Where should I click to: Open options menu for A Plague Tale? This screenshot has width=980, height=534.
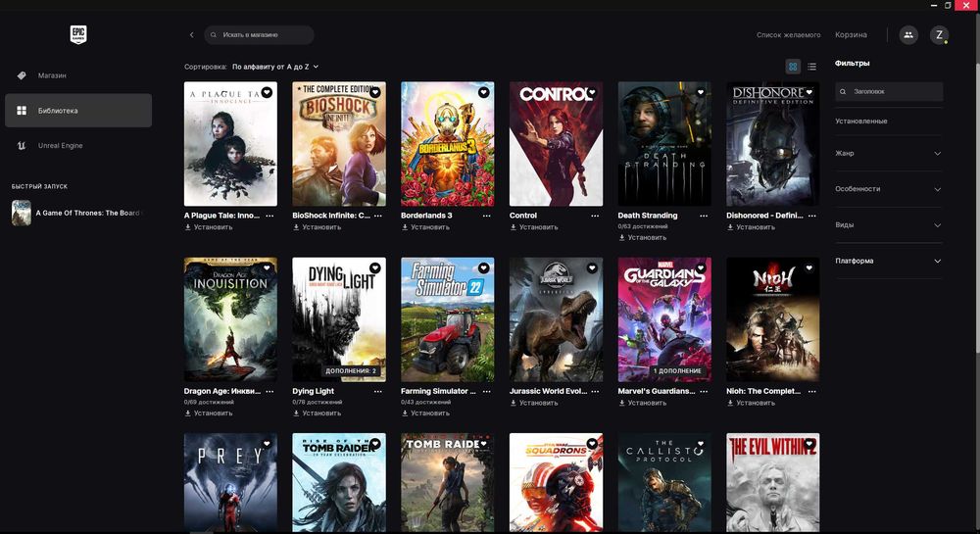click(x=269, y=216)
